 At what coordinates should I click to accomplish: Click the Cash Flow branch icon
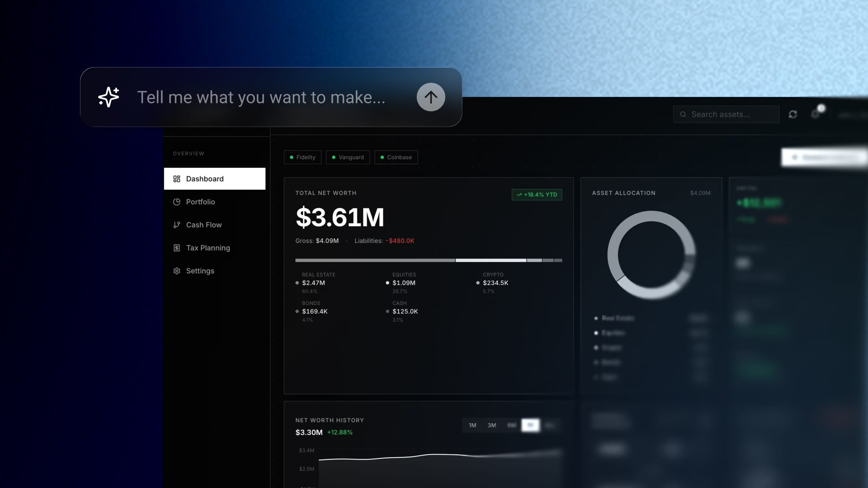pyautogui.click(x=177, y=225)
